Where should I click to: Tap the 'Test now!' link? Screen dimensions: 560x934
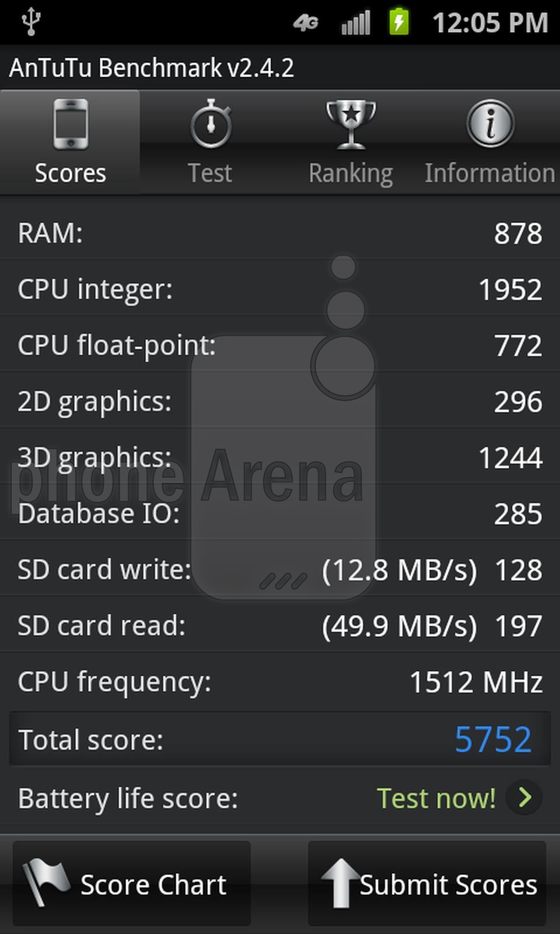point(436,798)
